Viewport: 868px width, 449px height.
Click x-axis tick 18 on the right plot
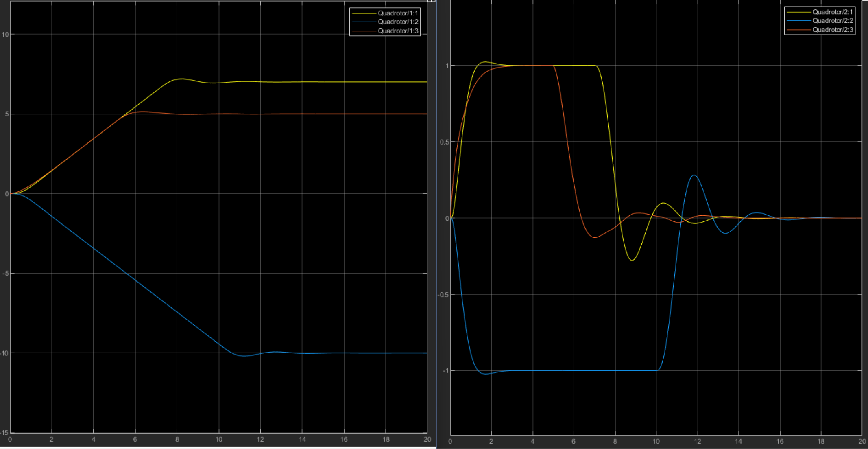(821, 441)
